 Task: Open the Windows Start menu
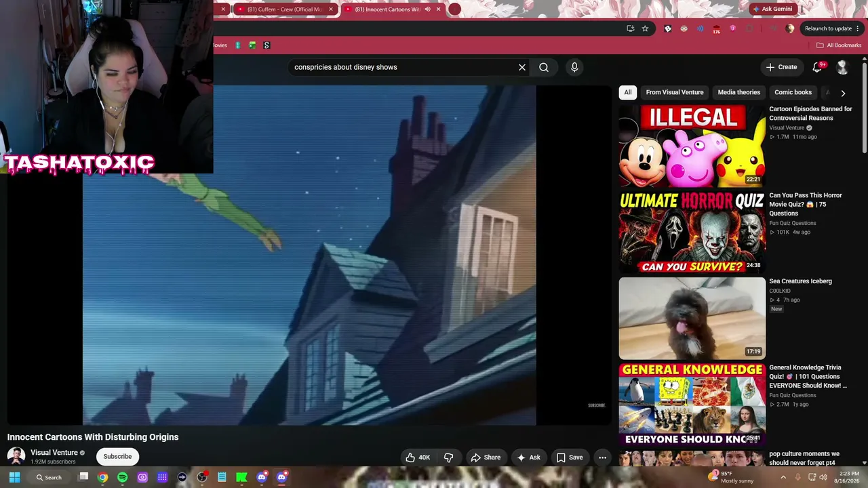(x=14, y=477)
